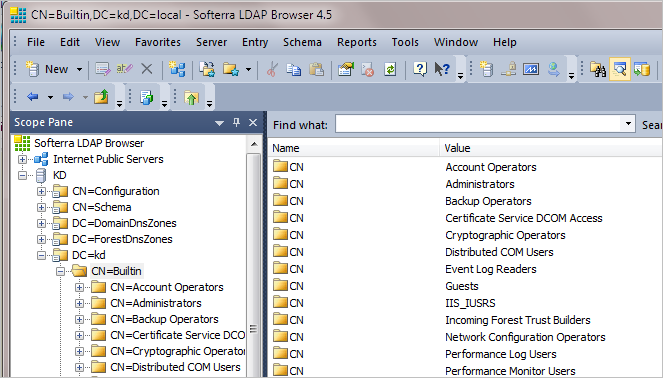663x378 pixels.
Task: Click the blue Back arrow
Action: 33,97
